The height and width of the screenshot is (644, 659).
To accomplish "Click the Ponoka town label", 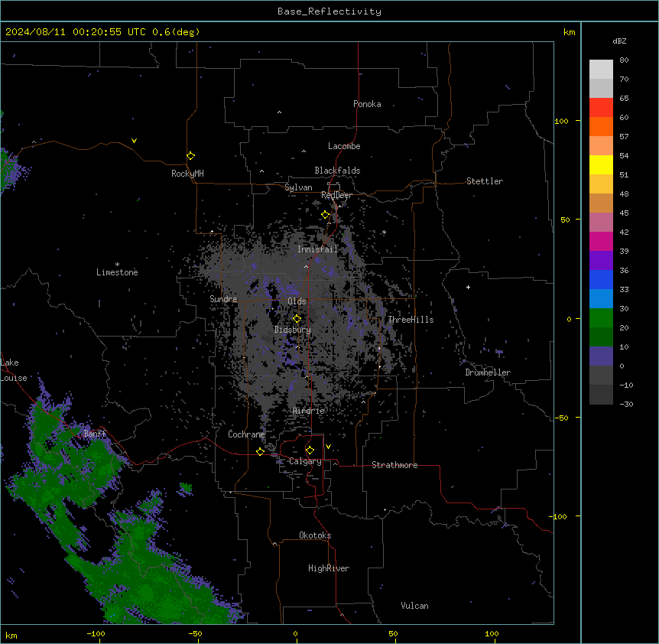I will click(367, 104).
